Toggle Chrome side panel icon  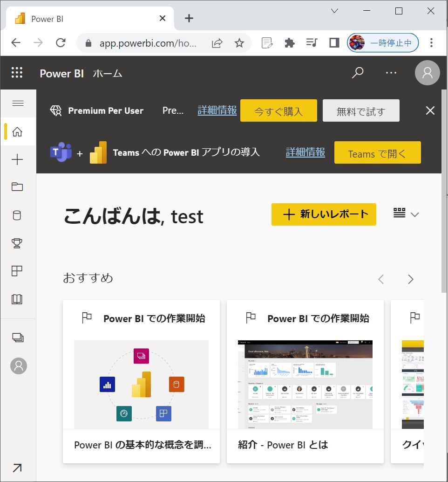pos(334,43)
